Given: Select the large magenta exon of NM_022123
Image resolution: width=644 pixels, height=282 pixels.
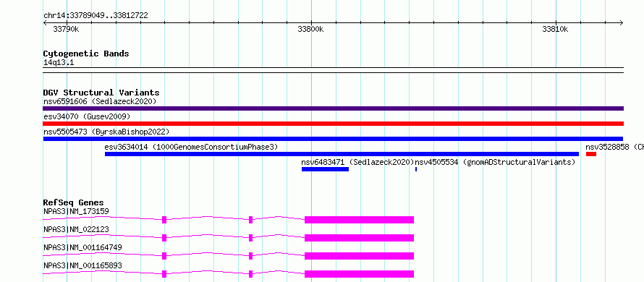Looking at the screenshot, I should tap(359, 238).
